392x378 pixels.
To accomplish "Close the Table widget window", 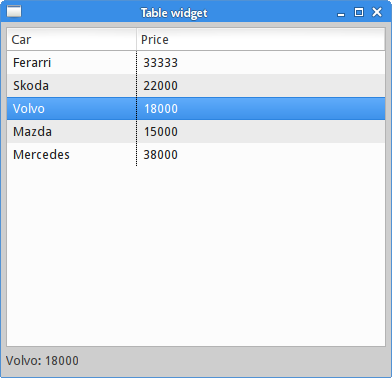I will point(377,12).
